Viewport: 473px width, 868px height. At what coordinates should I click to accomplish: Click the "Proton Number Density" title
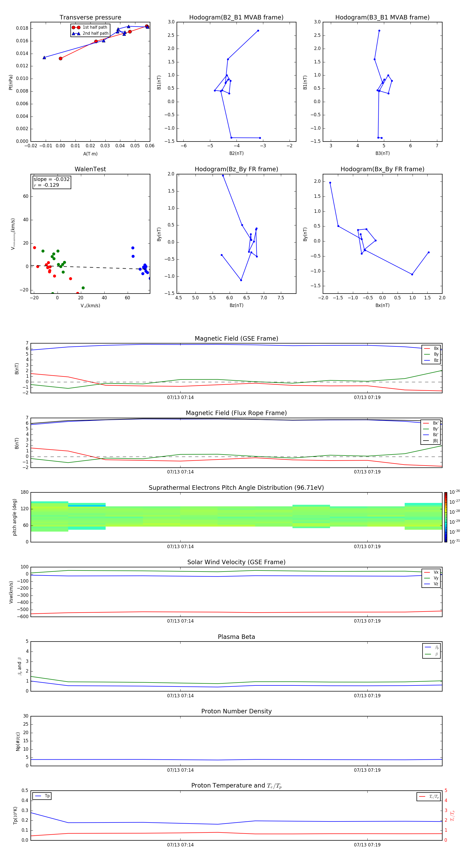click(x=236, y=712)
